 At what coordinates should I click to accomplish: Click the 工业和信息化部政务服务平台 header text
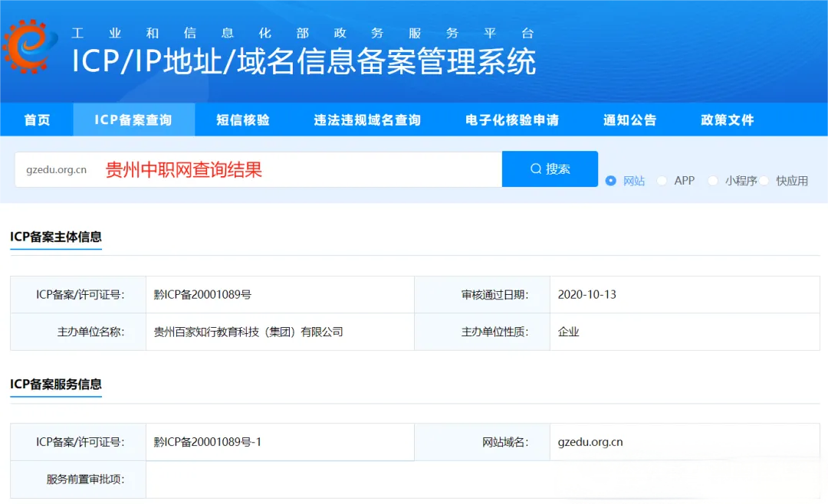303,33
